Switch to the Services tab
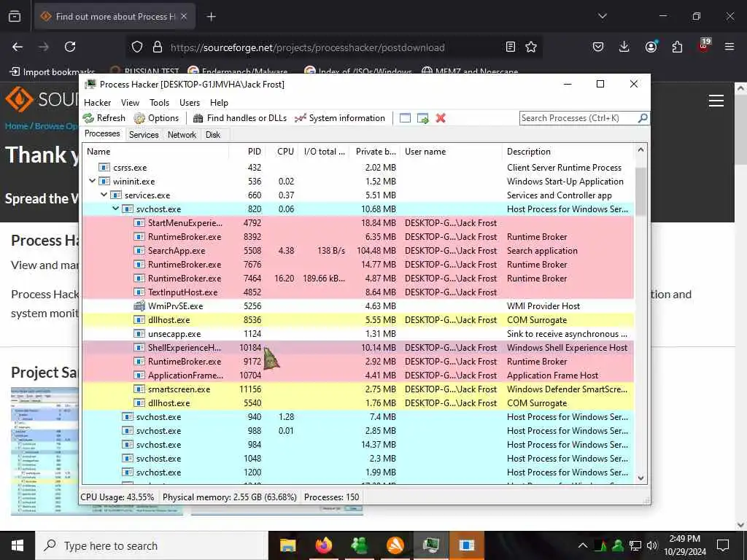 coord(144,135)
